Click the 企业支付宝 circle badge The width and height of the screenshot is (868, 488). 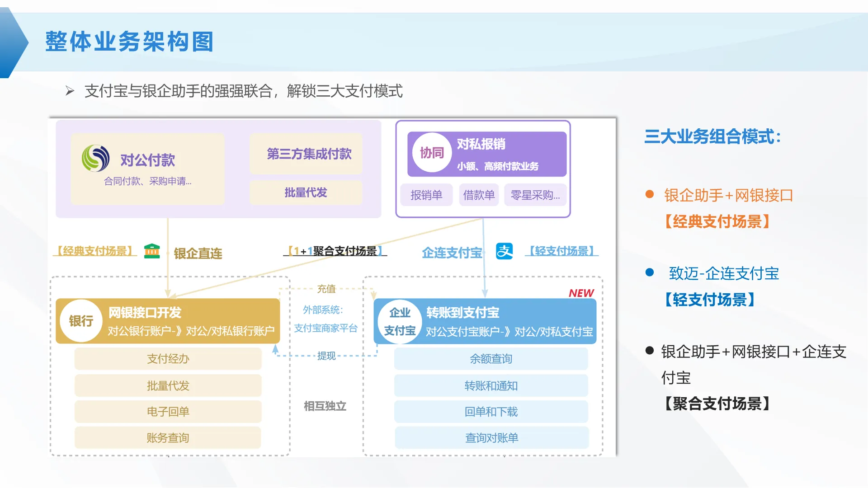pyautogui.click(x=400, y=322)
